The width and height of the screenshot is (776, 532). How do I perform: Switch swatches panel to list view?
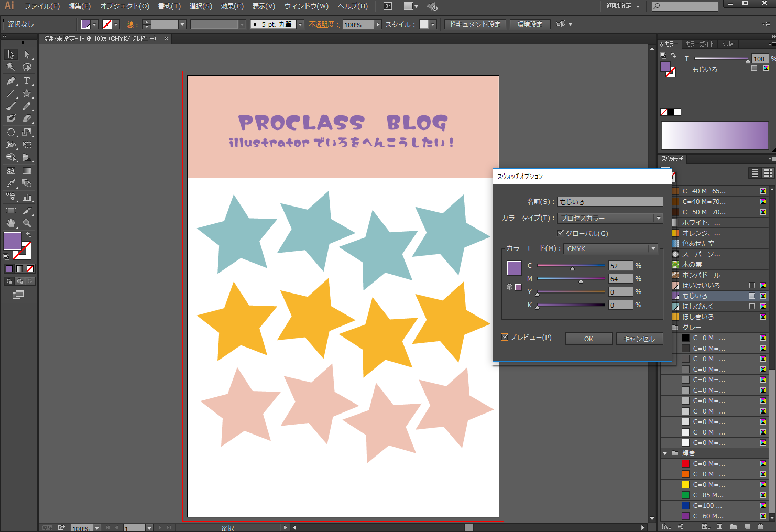click(x=755, y=172)
